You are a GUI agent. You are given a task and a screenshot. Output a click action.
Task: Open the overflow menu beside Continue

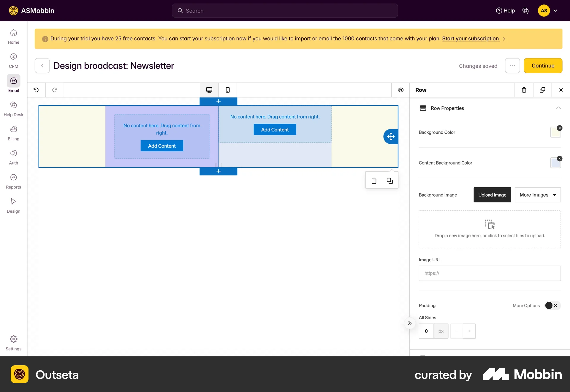tap(512, 66)
